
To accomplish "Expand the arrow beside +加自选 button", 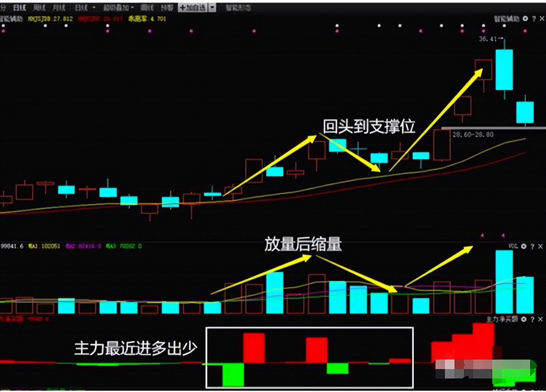I will 212,7.
